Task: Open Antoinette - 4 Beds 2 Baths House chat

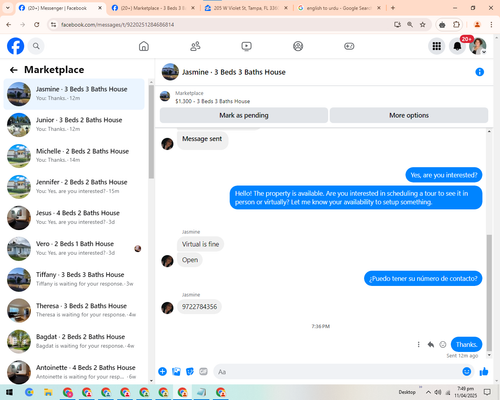Action: coord(74,372)
